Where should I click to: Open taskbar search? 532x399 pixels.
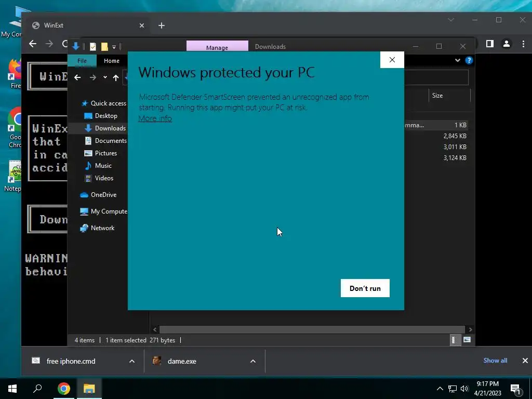pos(37,389)
